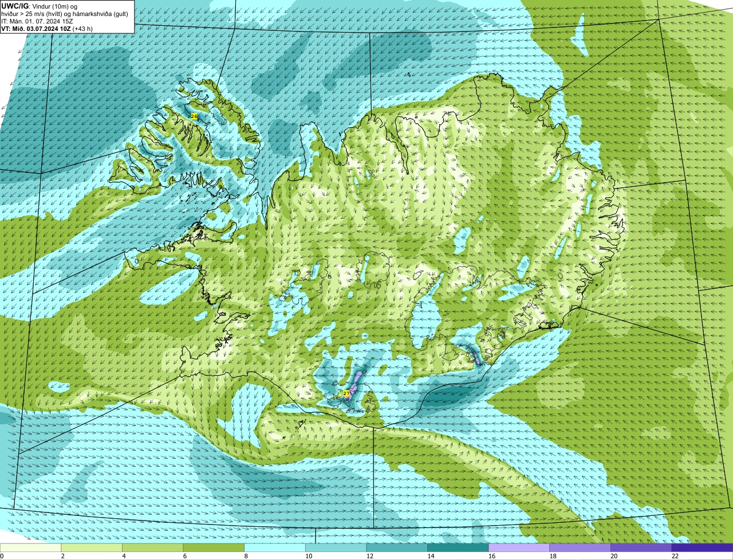Select the 8–10 m/s legend color
The height and width of the screenshot is (560, 733).
[275, 548]
